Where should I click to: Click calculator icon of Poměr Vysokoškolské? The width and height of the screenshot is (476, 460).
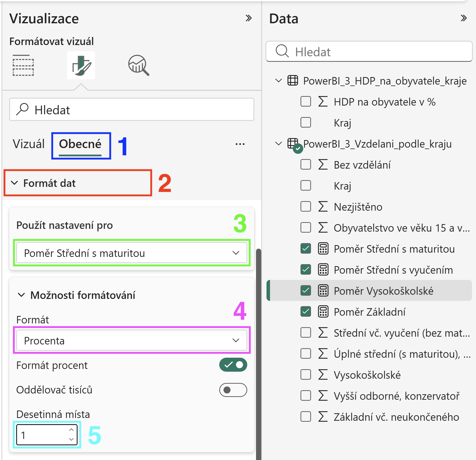pyautogui.click(x=323, y=291)
